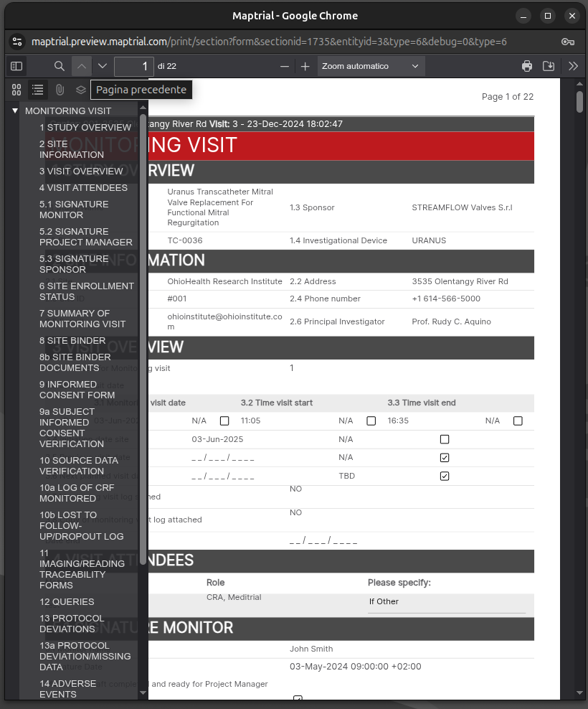Image resolution: width=588 pixels, height=709 pixels.
Task: Open 10 SOURCE DATA VERIFICATION section
Action: (79, 466)
